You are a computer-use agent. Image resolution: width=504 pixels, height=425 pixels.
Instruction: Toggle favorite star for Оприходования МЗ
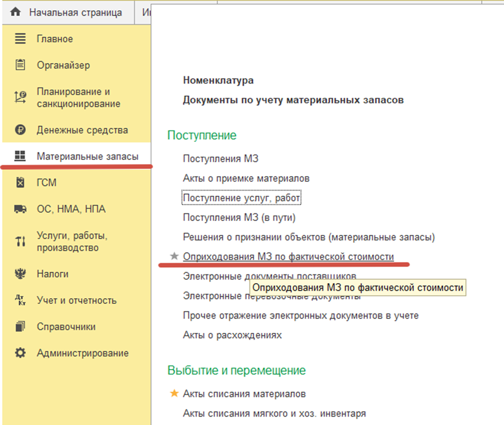tap(174, 256)
